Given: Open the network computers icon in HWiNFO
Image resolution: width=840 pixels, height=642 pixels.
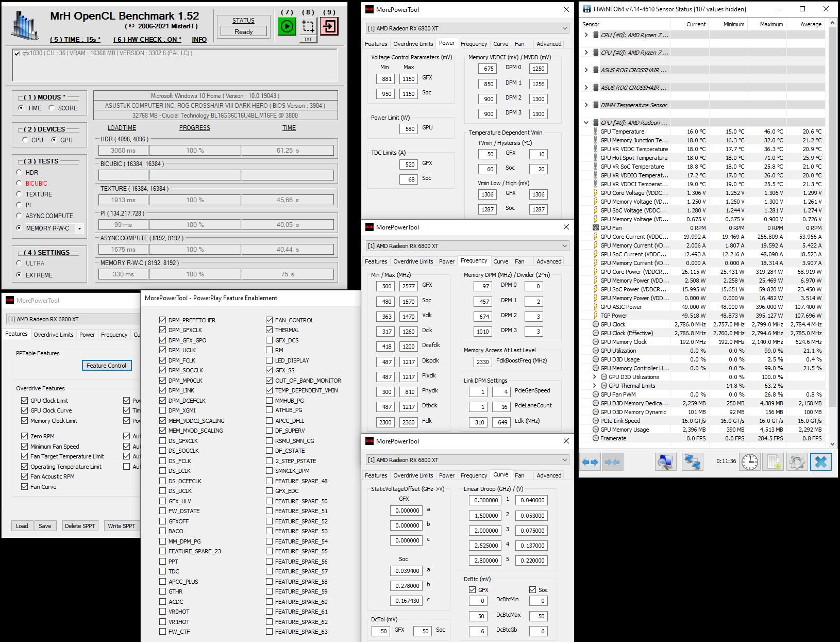Looking at the screenshot, I should [x=693, y=462].
